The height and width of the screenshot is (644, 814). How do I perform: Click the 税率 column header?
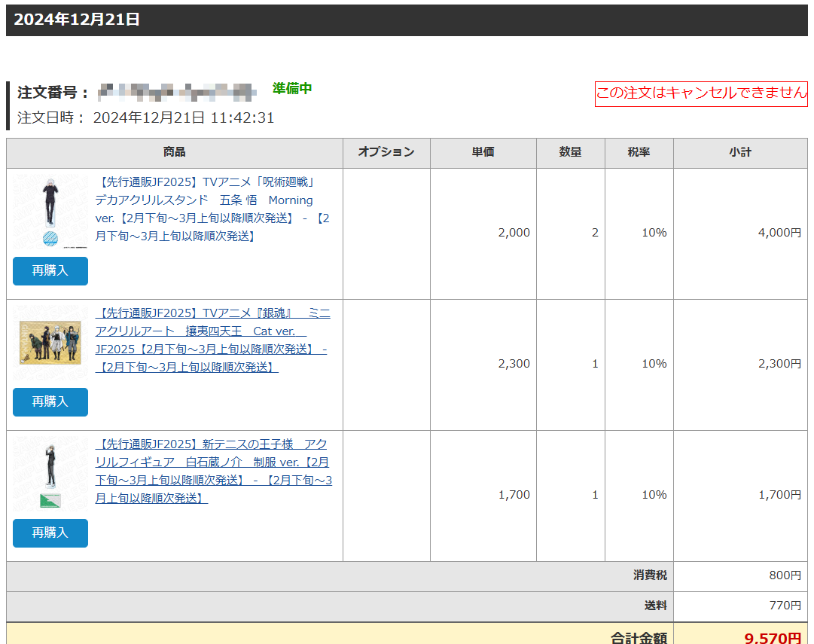(x=639, y=152)
